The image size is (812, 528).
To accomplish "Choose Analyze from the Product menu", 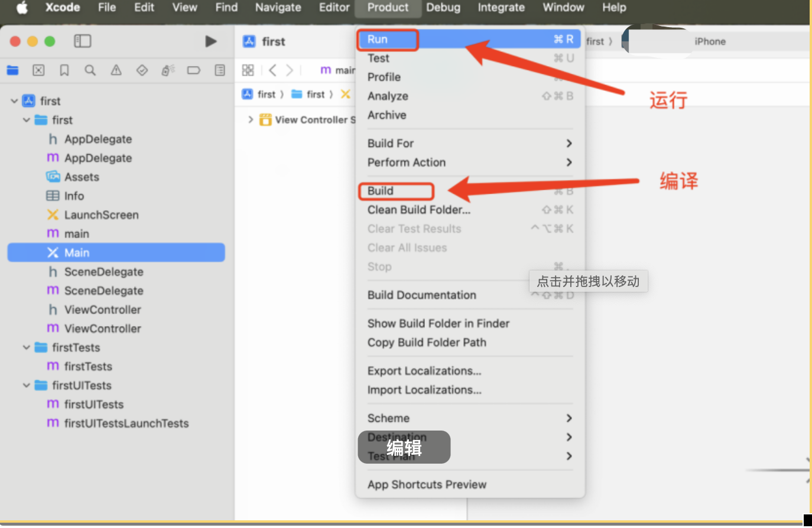I will pyautogui.click(x=470, y=96).
